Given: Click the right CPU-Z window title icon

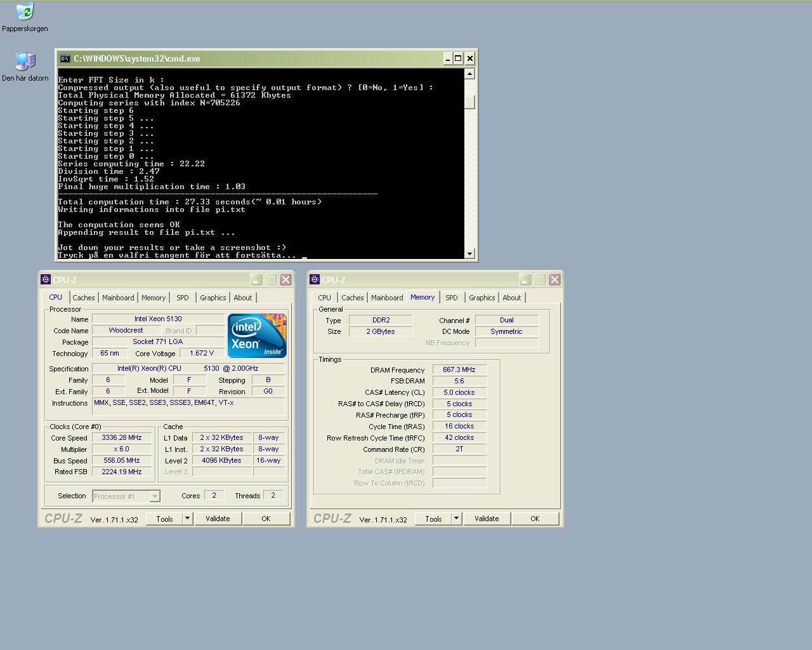Looking at the screenshot, I should 315,279.
